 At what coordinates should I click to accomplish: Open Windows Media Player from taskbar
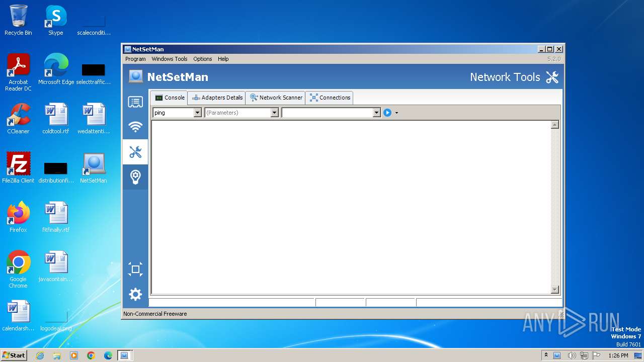tap(74, 355)
